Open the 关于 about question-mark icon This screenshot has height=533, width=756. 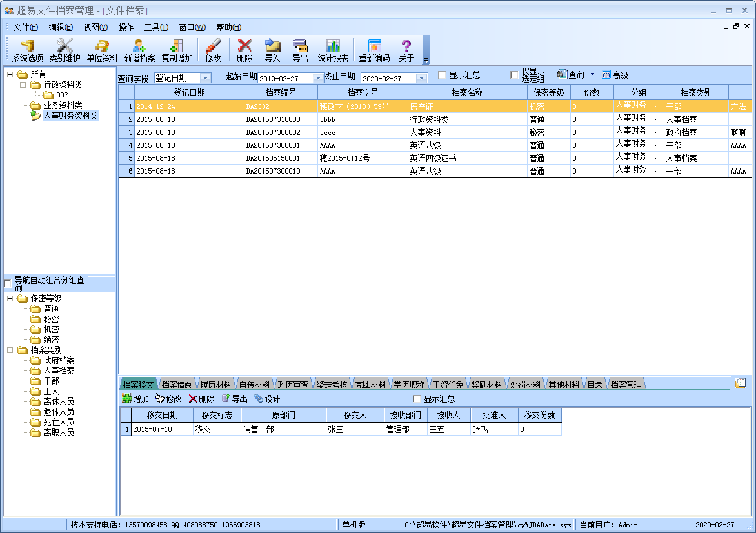pos(406,50)
